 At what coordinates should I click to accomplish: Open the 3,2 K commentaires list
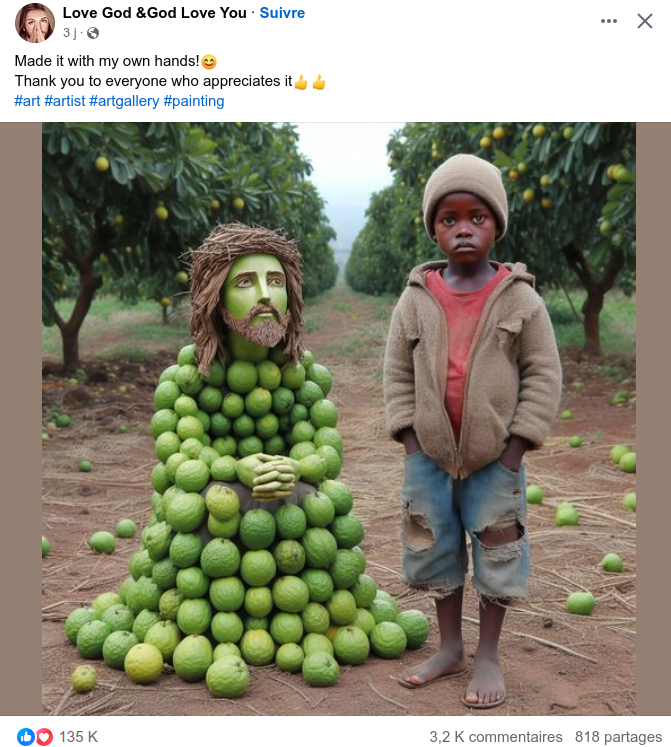(496, 737)
